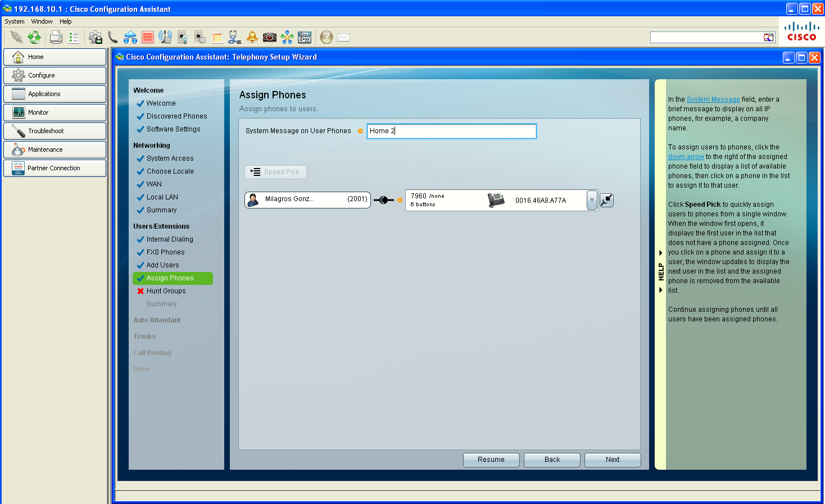This screenshot has width=825, height=504.
Task: Click the Connect plug icon in toolbar
Action: [x=17, y=37]
